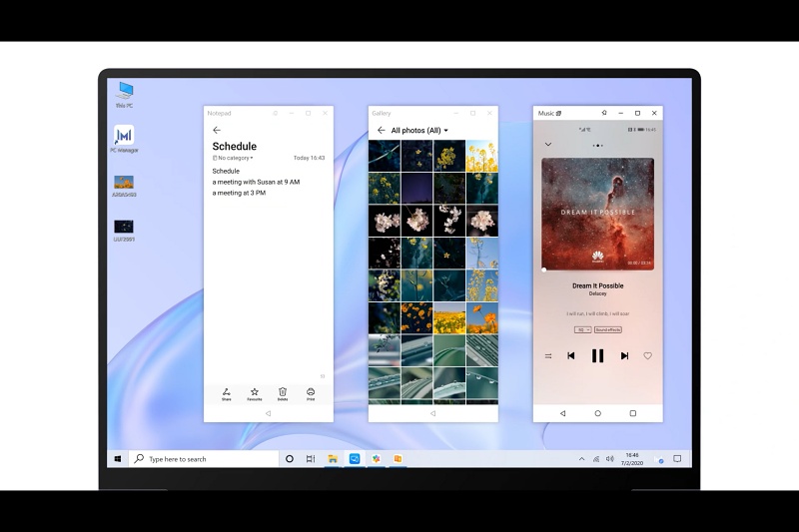This screenshot has width=799, height=532.
Task: Tap the Home circle key in Music window
Action: [597, 413]
